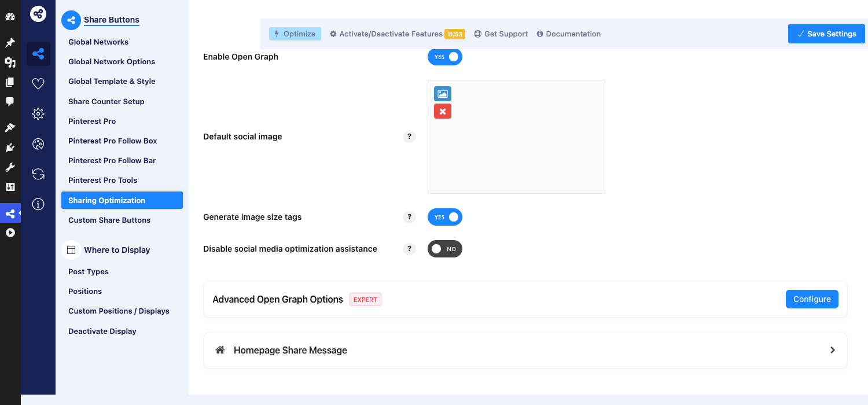868x405 pixels.
Task: Open Share Counter Setup
Action: pos(106,101)
